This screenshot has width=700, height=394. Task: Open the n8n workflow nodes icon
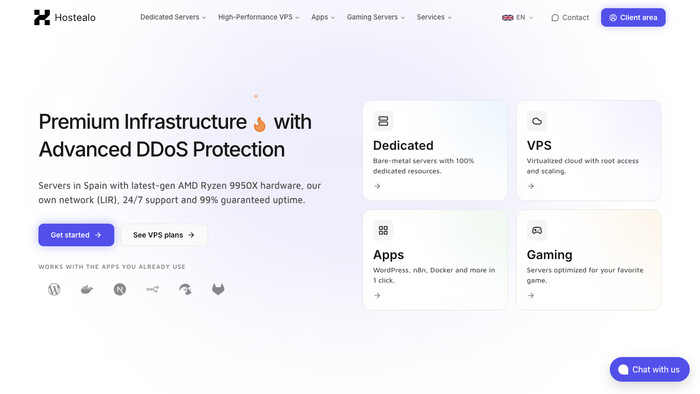152,290
